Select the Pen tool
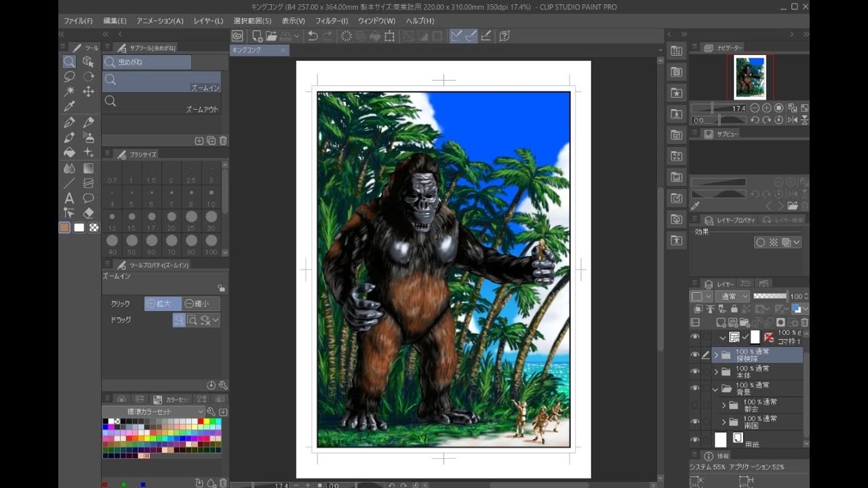This screenshot has height=488, width=868. tap(69, 123)
